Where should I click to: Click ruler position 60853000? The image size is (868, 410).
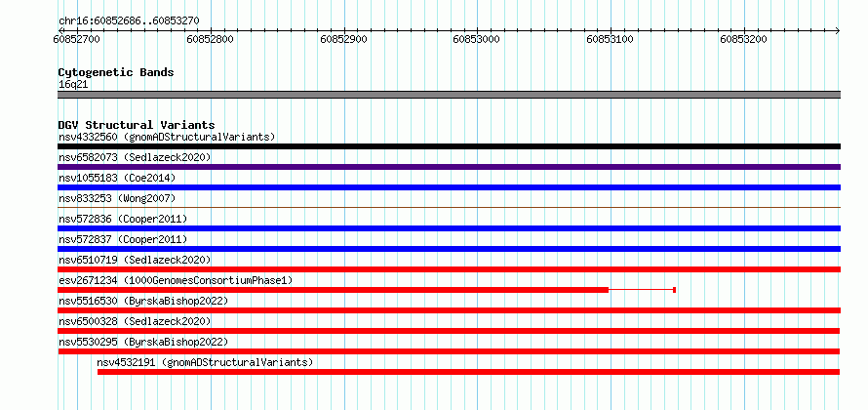click(x=477, y=39)
